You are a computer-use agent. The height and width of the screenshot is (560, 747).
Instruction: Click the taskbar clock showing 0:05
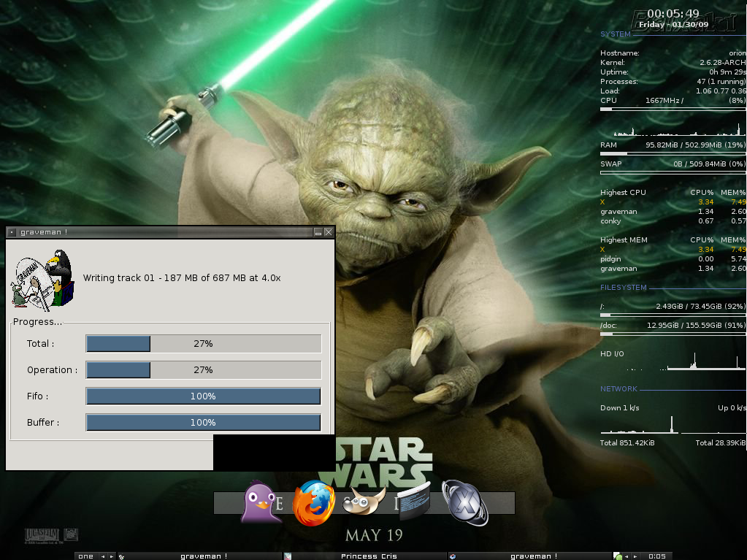tap(656, 556)
